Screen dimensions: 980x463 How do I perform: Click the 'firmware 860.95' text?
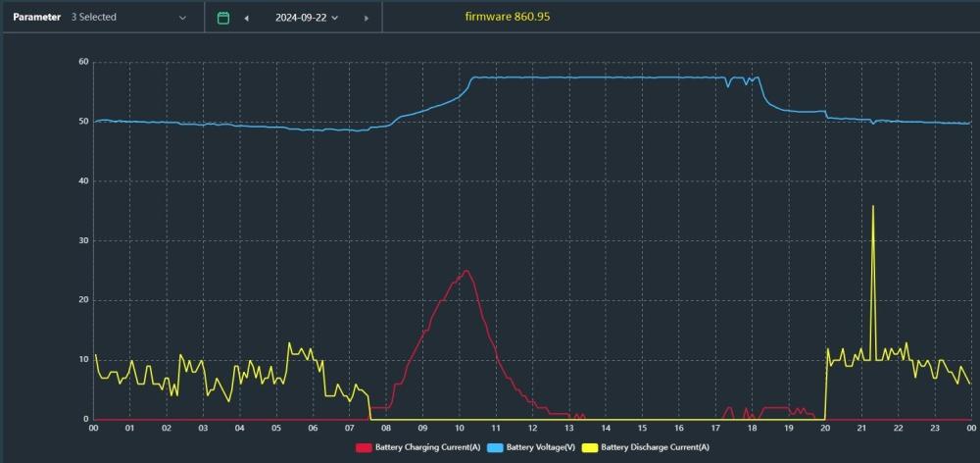tap(508, 17)
